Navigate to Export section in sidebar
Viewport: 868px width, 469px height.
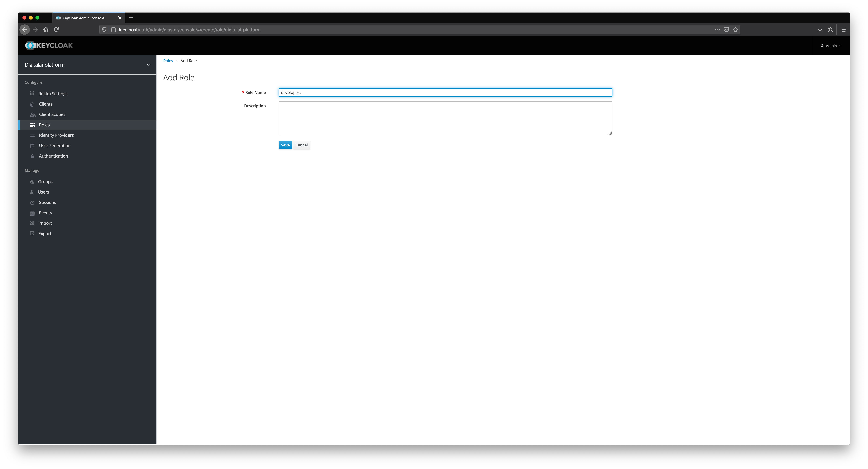[x=45, y=233]
